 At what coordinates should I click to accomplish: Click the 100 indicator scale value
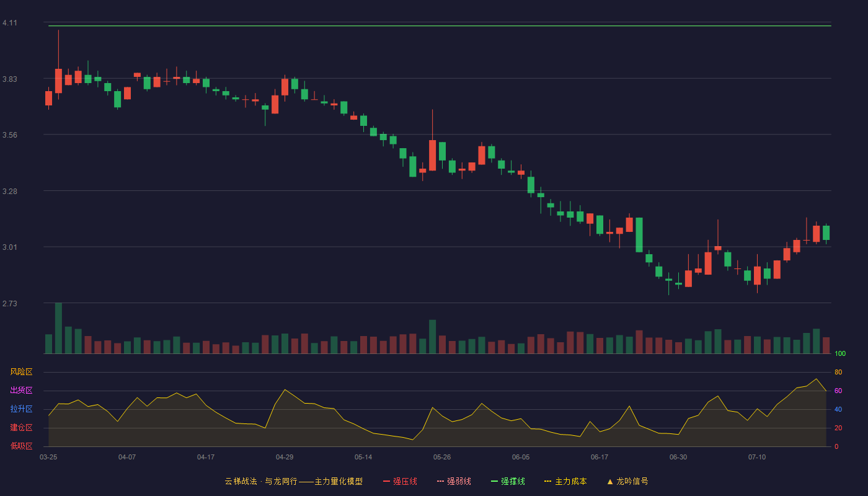[x=840, y=353]
